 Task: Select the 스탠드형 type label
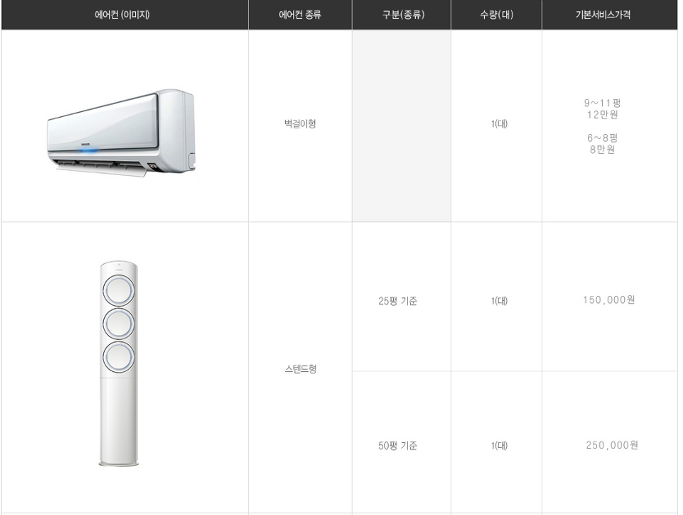coord(301,369)
